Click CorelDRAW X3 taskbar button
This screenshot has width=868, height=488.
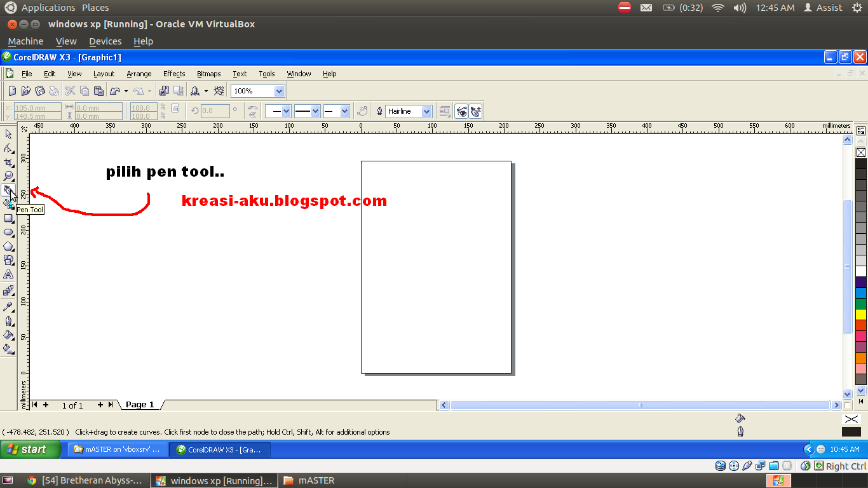(x=221, y=449)
